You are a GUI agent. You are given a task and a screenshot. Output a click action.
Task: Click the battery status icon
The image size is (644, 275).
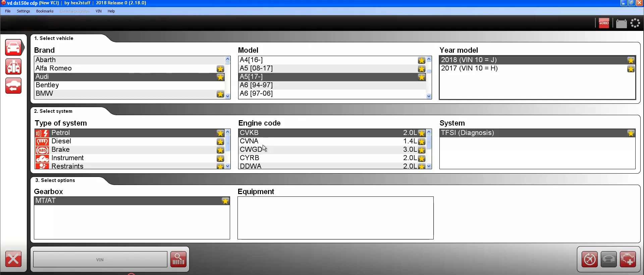click(x=621, y=24)
